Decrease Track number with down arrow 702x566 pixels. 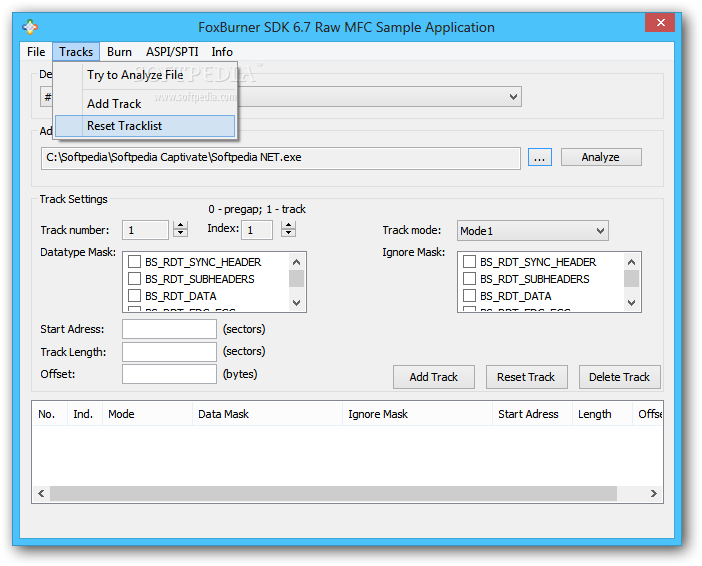coord(180,233)
